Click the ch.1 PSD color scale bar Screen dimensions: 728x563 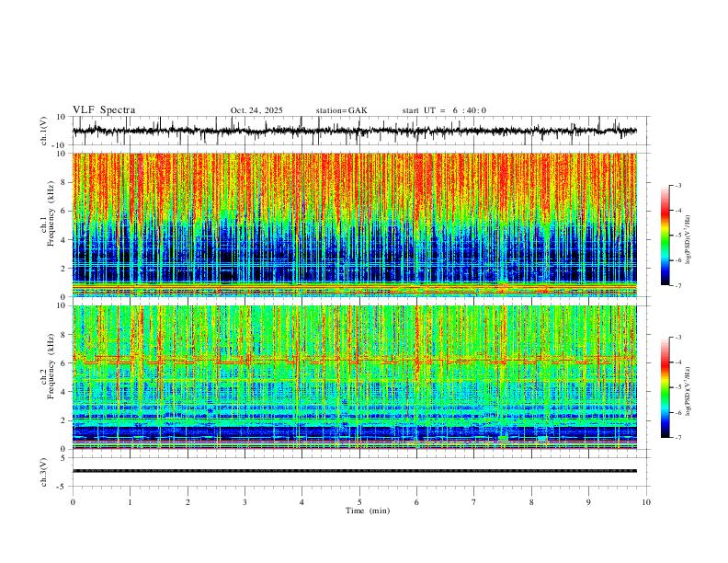click(665, 236)
